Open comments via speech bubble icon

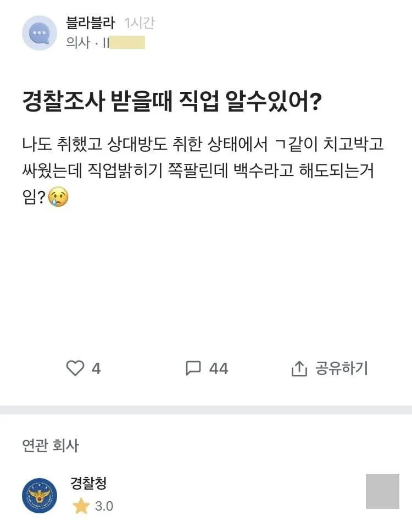click(193, 368)
